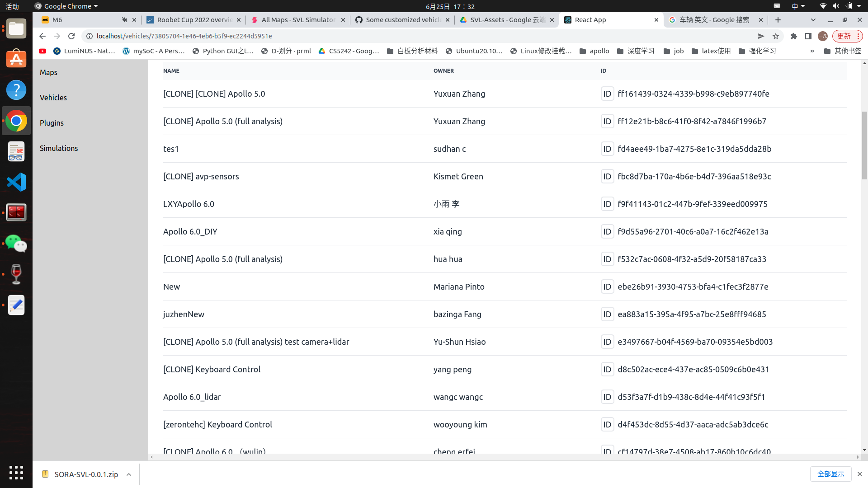This screenshot has height=488, width=868.
Task: Open the Google Chrome top bar menu
Action: tap(66, 6)
